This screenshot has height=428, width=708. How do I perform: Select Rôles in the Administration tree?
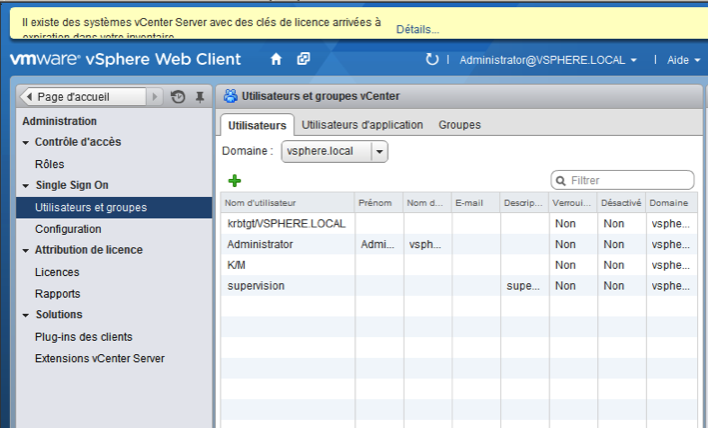pyautogui.click(x=50, y=164)
